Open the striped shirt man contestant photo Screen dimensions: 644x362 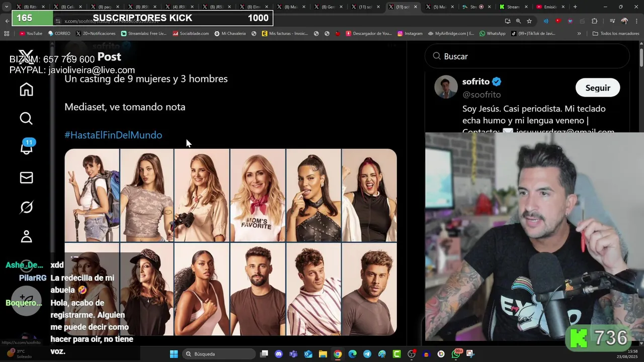point(313,289)
